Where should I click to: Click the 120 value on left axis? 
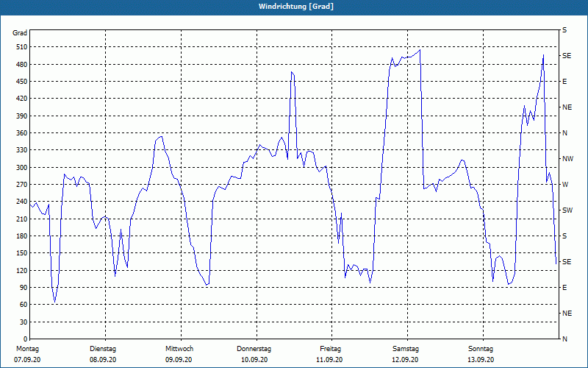pos(22,271)
